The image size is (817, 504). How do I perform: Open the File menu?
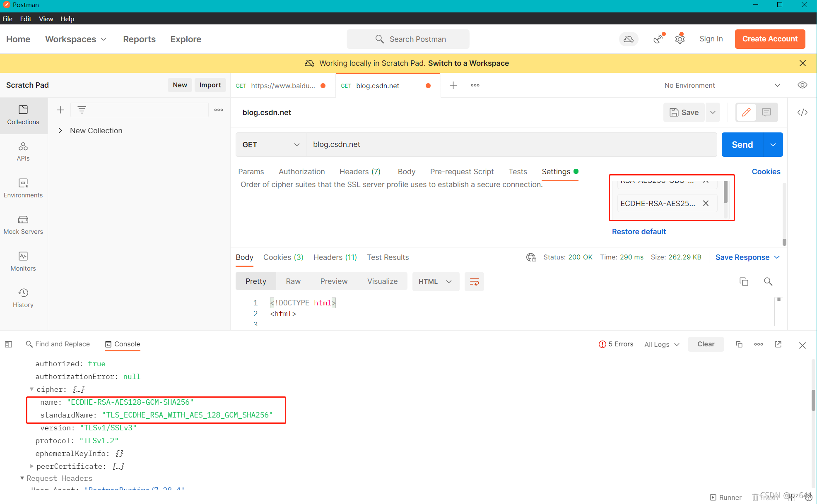click(7, 19)
